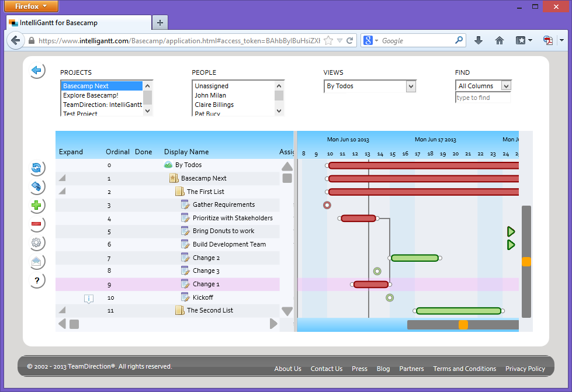This screenshot has height=392, width=572.
Task: Click the task icon beside Bring Donuts to work
Action: coord(185,231)
